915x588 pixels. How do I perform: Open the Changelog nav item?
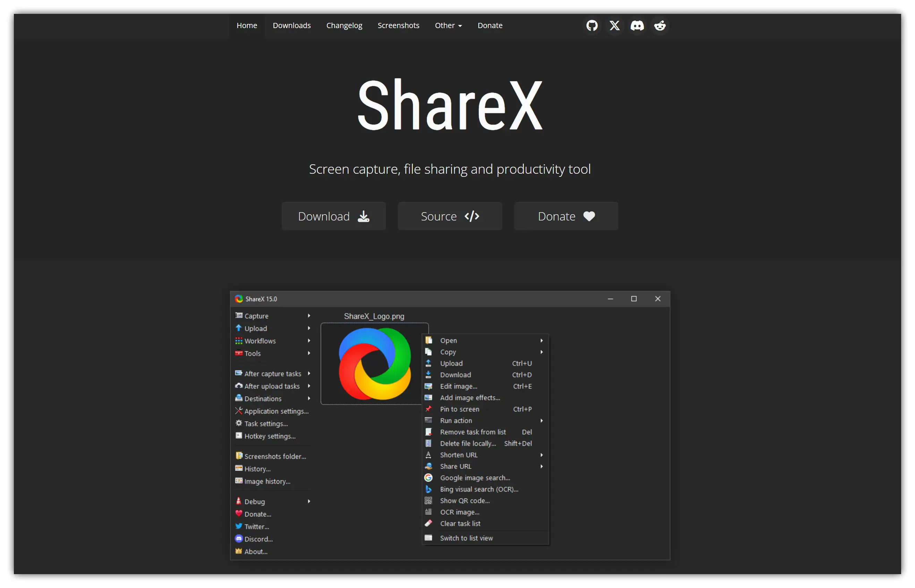[344, 26]
